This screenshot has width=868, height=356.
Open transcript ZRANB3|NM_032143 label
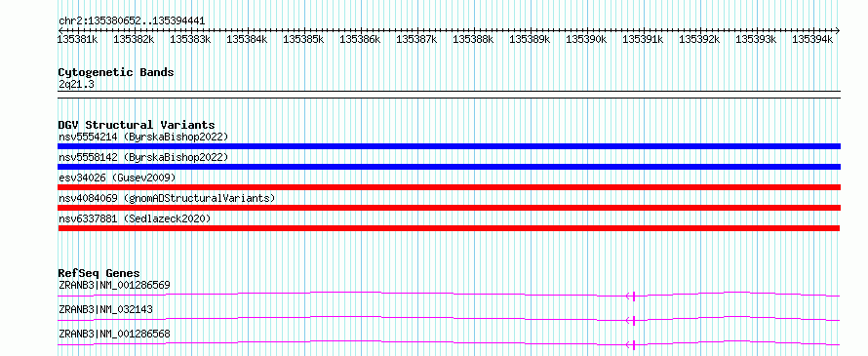coord(105,310)
